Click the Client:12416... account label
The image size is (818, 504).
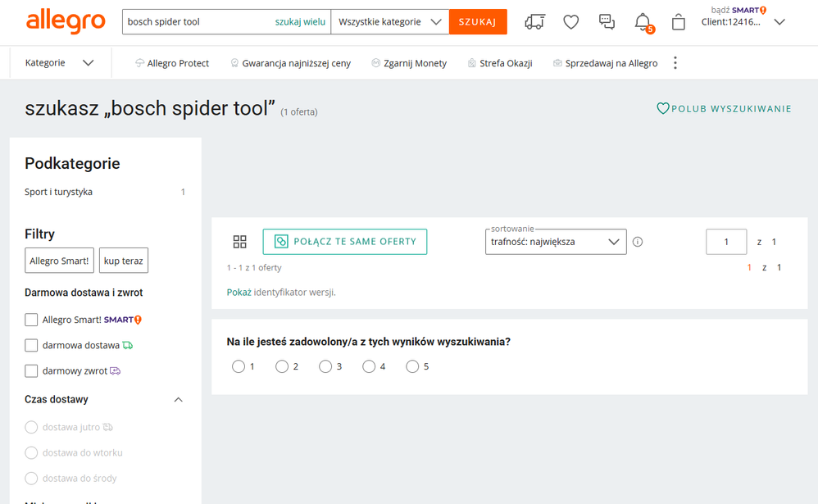(731, 22)
